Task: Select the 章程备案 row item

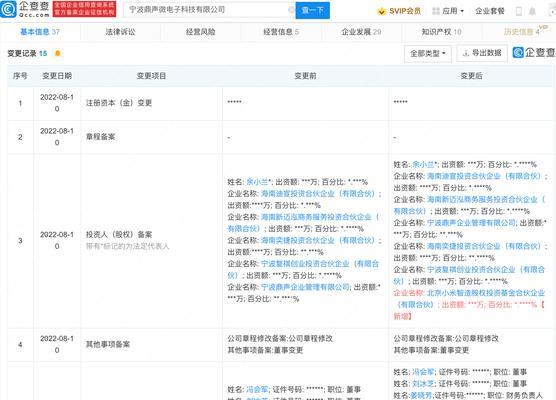Action: [x=101, y=137]
